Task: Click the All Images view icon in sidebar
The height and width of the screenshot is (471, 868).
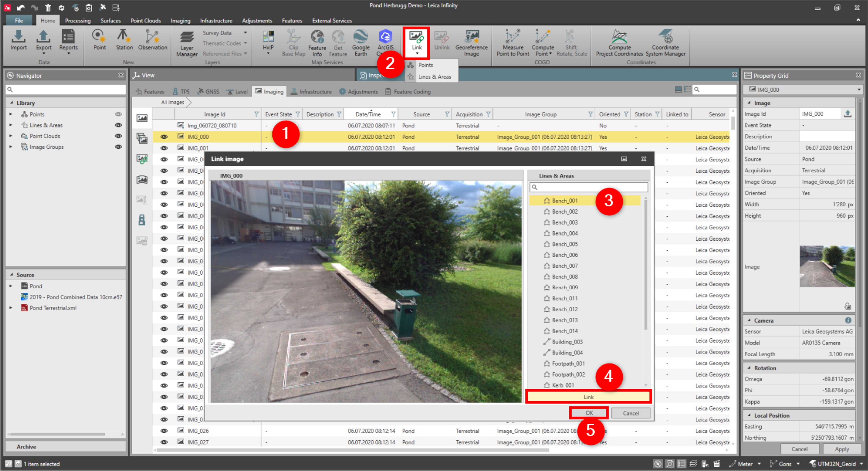Action: point(142,118)
